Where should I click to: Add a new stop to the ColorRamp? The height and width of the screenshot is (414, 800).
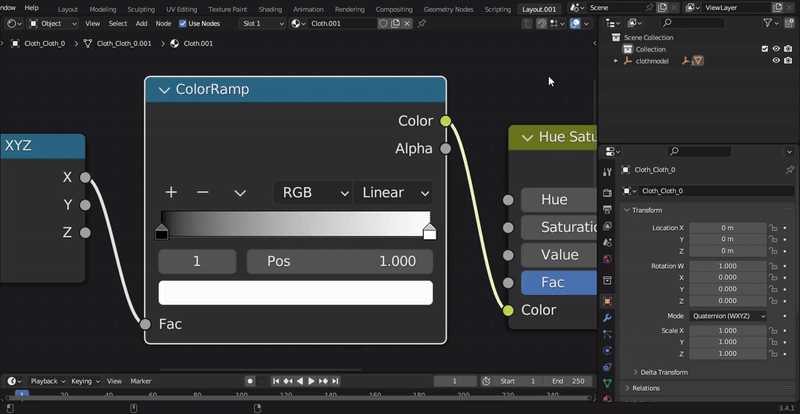pos(171,193)
